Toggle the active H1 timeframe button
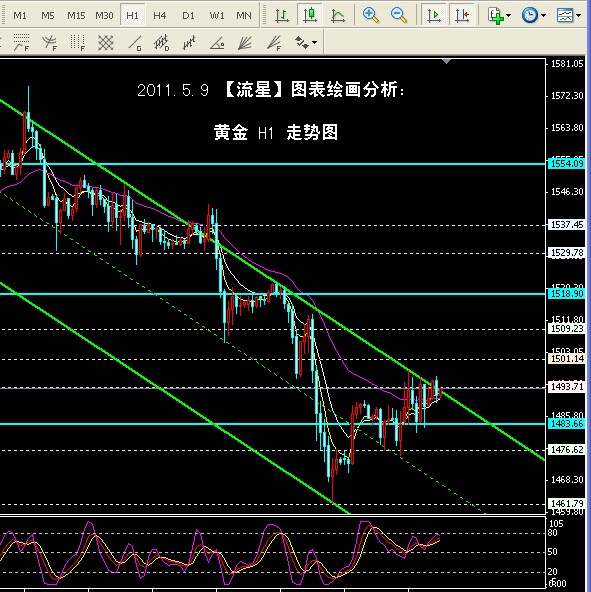The image size is (591, 592). (x=132, y=15)
